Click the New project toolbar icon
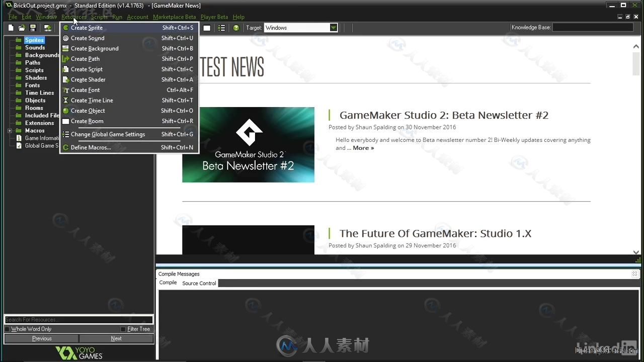 point(11,28)
